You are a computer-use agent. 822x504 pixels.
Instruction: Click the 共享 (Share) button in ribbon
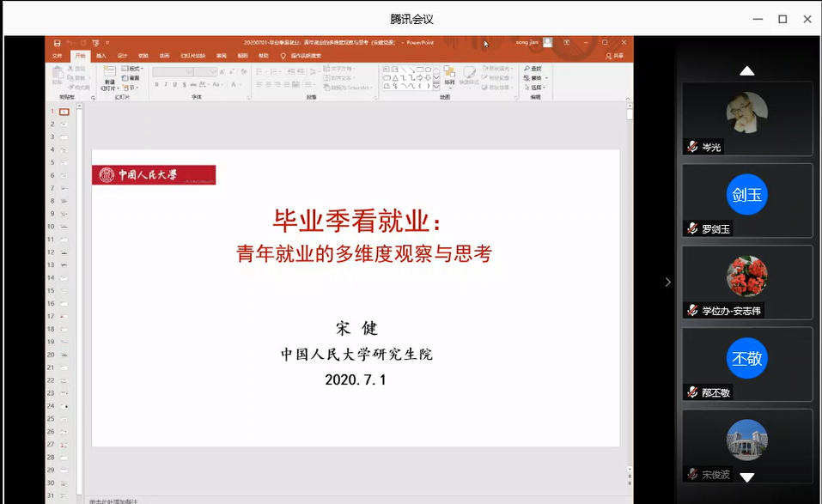[x=614, y=56]
